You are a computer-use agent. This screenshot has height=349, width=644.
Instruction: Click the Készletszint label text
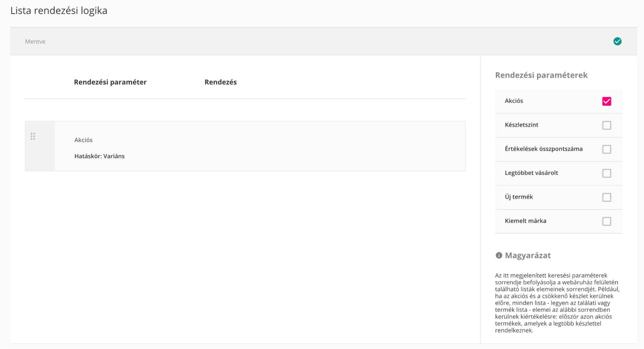[x=521, y=125]
